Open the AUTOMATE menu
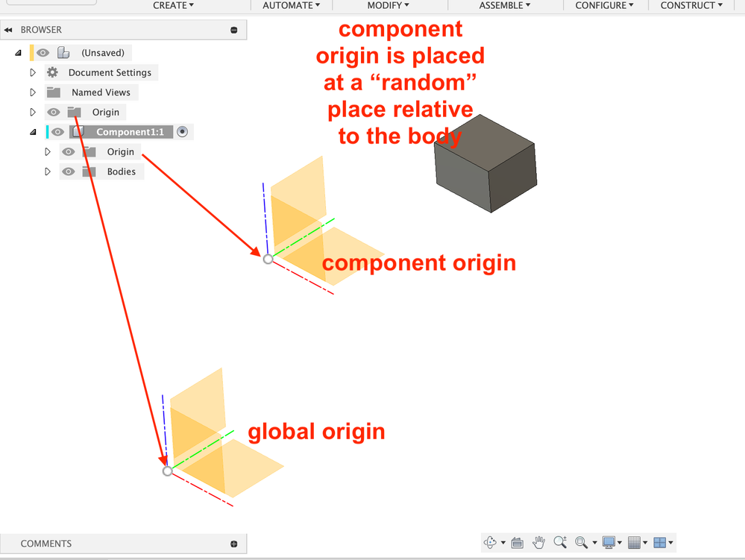Image resolution: width=745 pixels, height=560 pixels. click(x=292, y=5)
